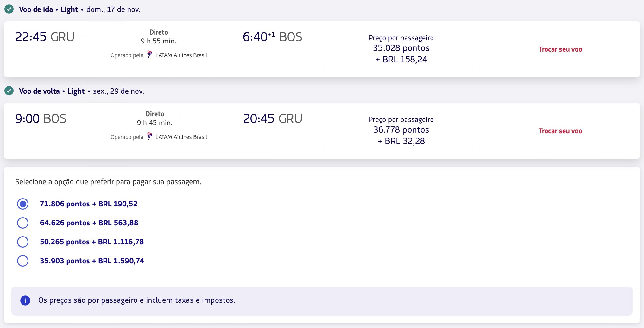
Task: Click the 6:40 BOS arrival time
Action: point(272,37)
